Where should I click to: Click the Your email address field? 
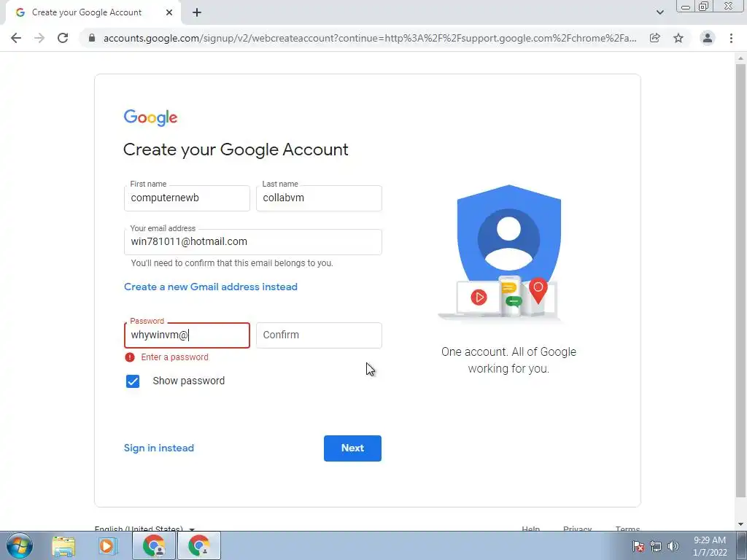[253, 242]
